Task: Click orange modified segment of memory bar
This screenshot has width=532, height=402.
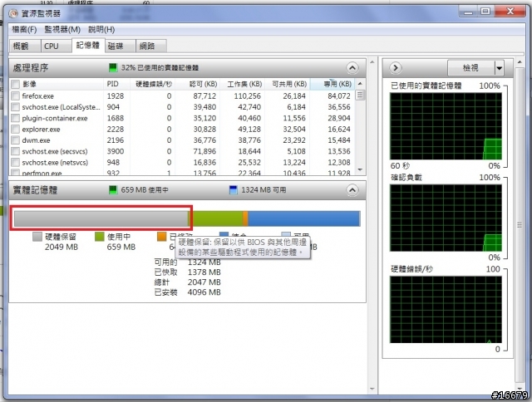Action: tap(245, 218)
